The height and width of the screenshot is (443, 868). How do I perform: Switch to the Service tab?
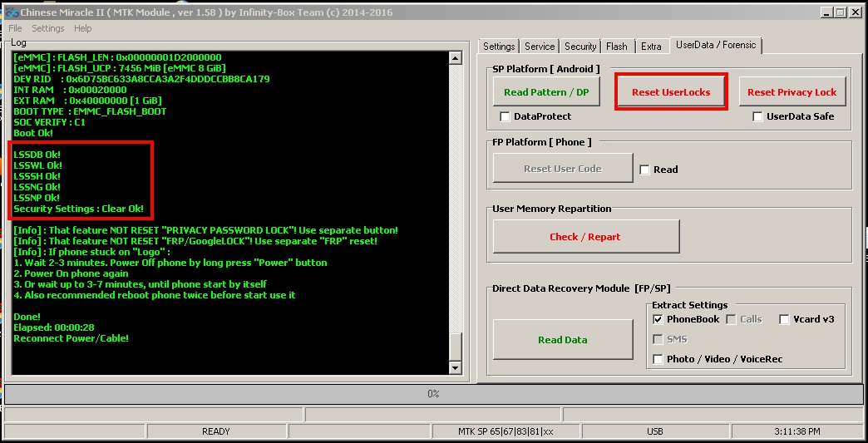[x=540, y=47]
